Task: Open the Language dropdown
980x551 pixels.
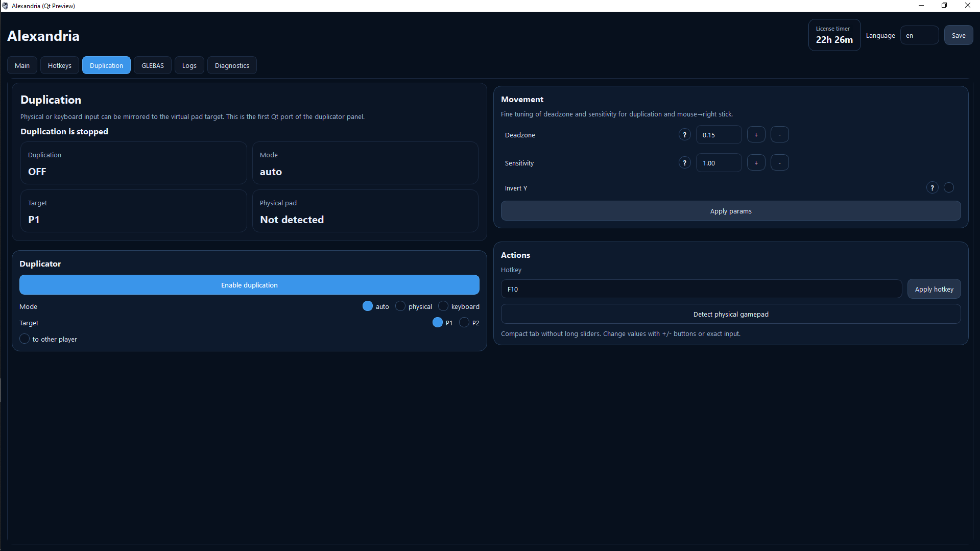Action: click(x=919, y=36)
